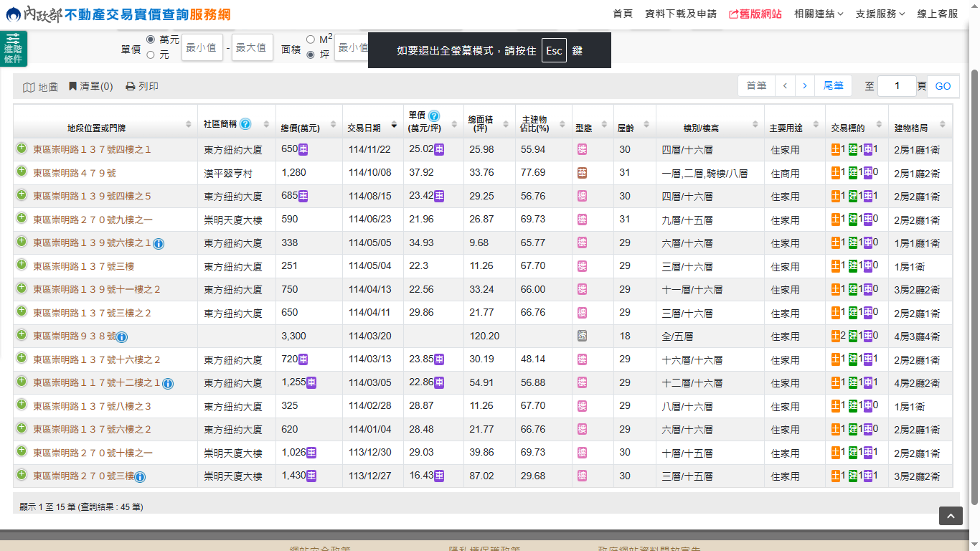Select the M² area unit radio button
Image resolution: width=980 pixels, height=551 pixels.
click(x=311, y=39)
